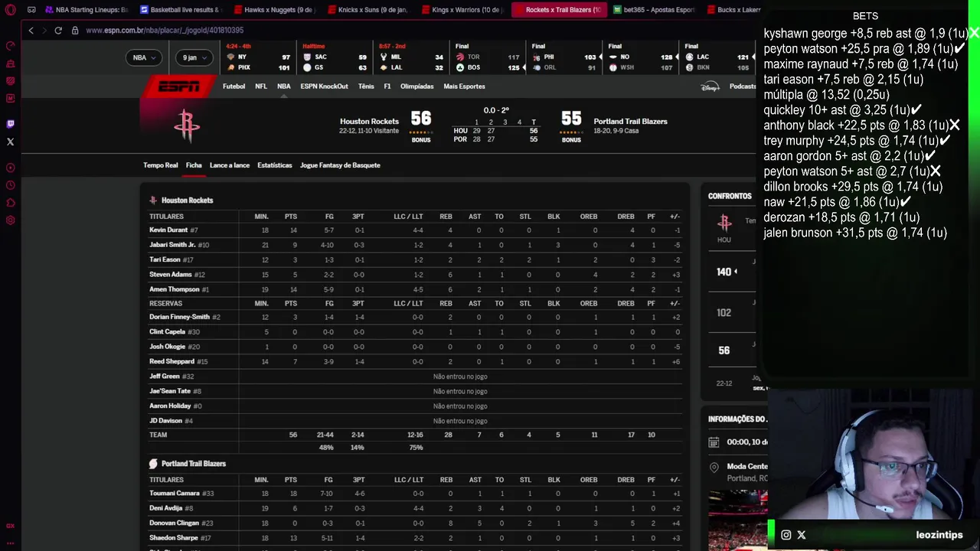
Task: Open the Opera GX main menu logo
Action: 11,10
